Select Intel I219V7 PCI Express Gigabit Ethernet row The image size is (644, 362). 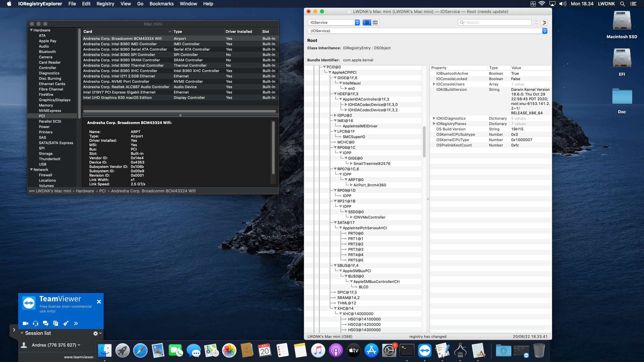180,92
